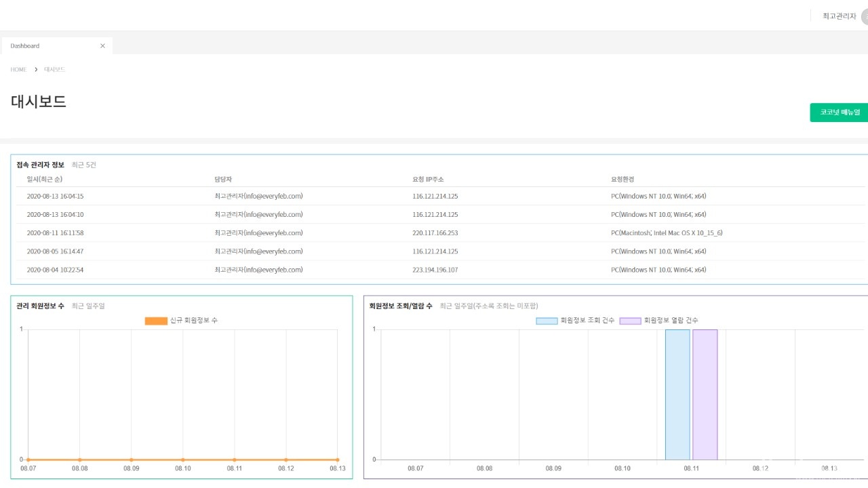Toggle the blue 회원정보 조회 건수 legend swatch

547,321
